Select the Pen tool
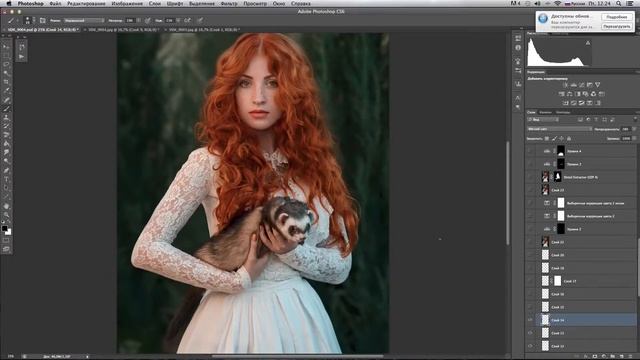The width and height of the screenshot is (640, 360). pyautogui.click(x=6, y=171)
